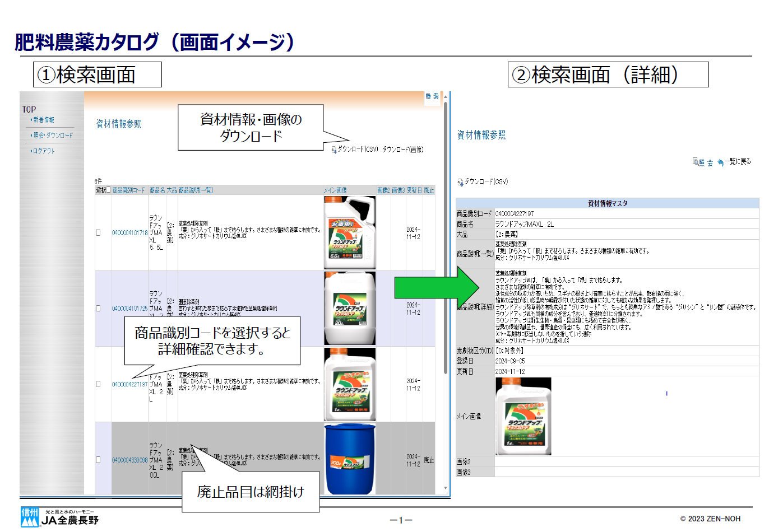Click the 5.5L Roundup bottle thumbnail
769x532 pixels.
tap(350, 232)
